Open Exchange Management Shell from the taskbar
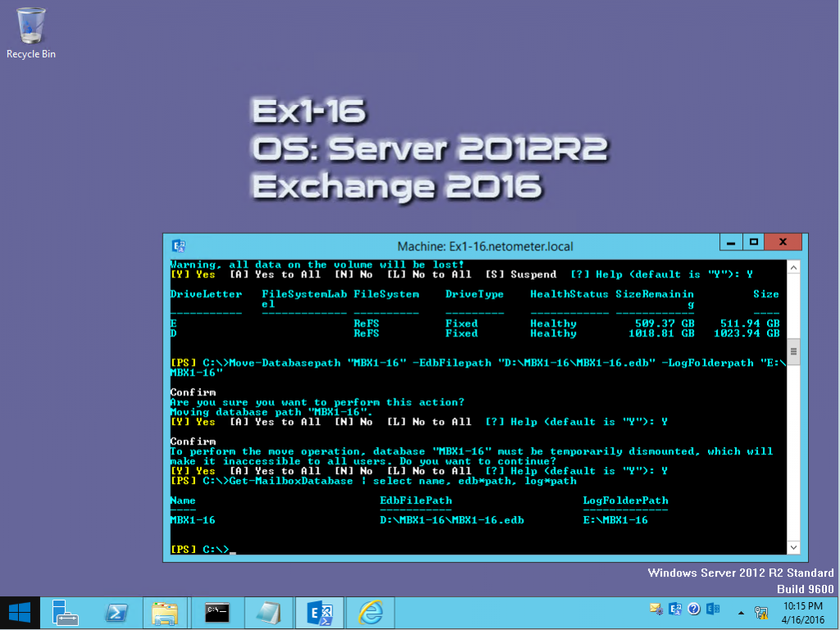 coord(319,612)
